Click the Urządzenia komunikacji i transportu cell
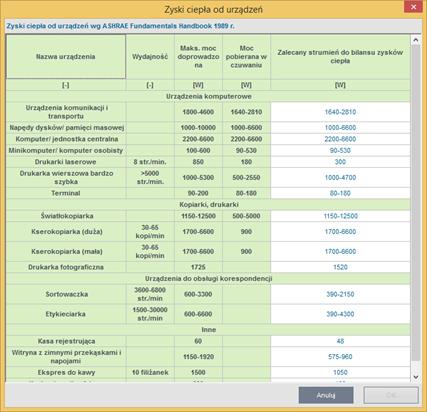The image size is (427, 412). click(x=66, y=112)
